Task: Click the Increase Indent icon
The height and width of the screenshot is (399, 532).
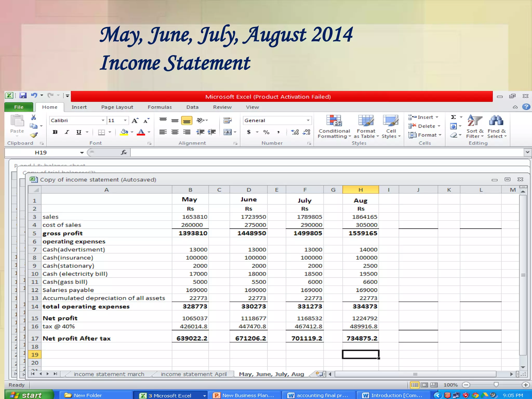Action: click(x=212, y=132)
